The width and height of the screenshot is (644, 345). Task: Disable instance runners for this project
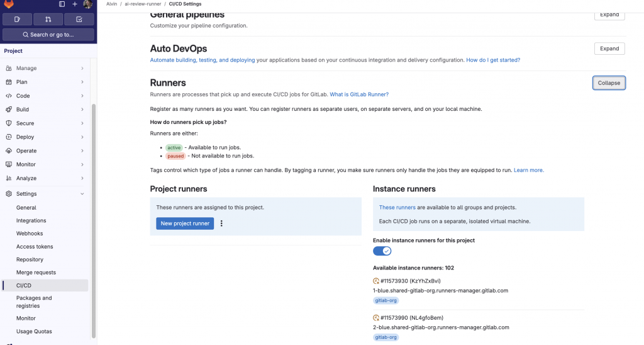point(382,251)
